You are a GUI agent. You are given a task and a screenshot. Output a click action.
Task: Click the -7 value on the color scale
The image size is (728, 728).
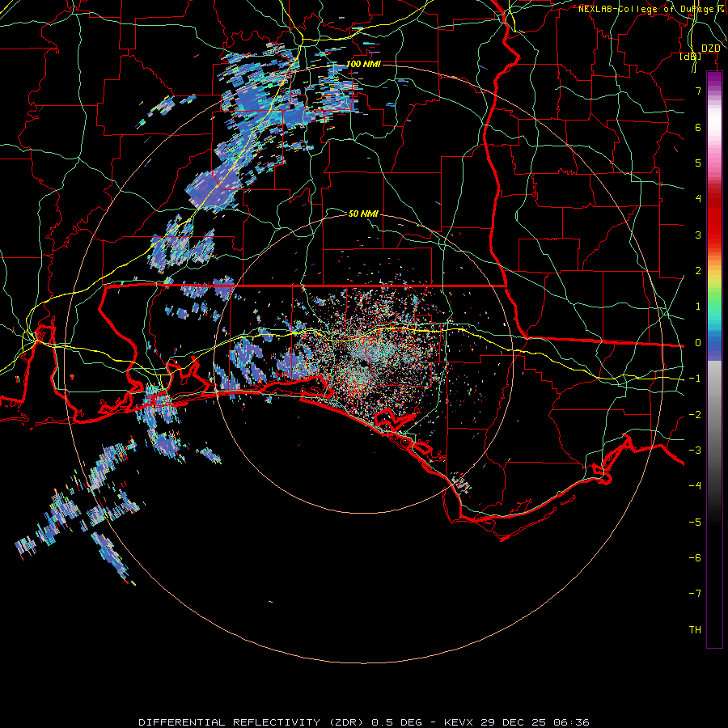point(695,594)
